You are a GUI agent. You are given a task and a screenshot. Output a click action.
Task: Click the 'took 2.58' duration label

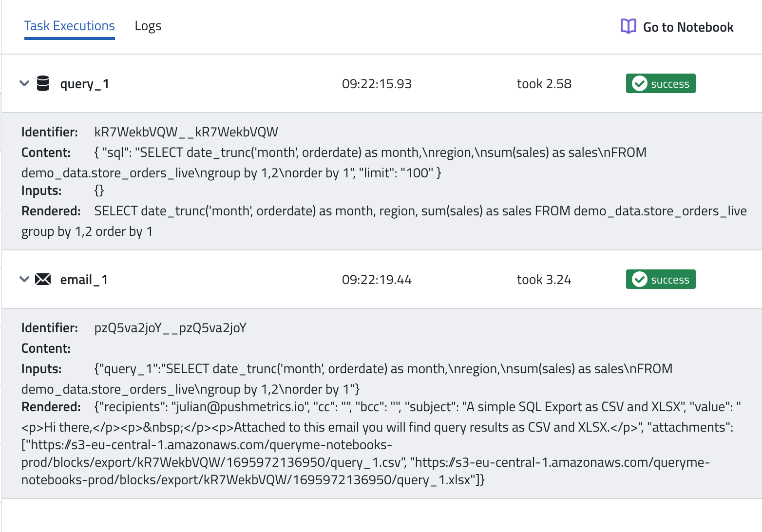click(544, 84)
